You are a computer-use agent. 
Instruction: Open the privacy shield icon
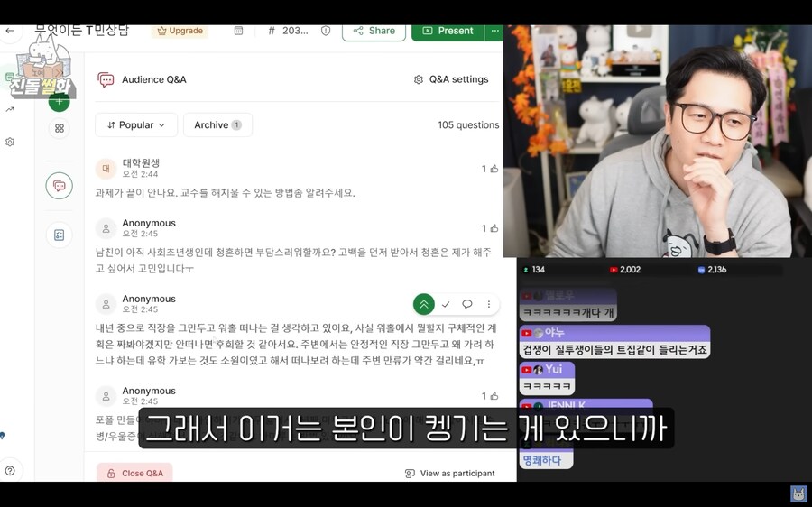[325, 31]
